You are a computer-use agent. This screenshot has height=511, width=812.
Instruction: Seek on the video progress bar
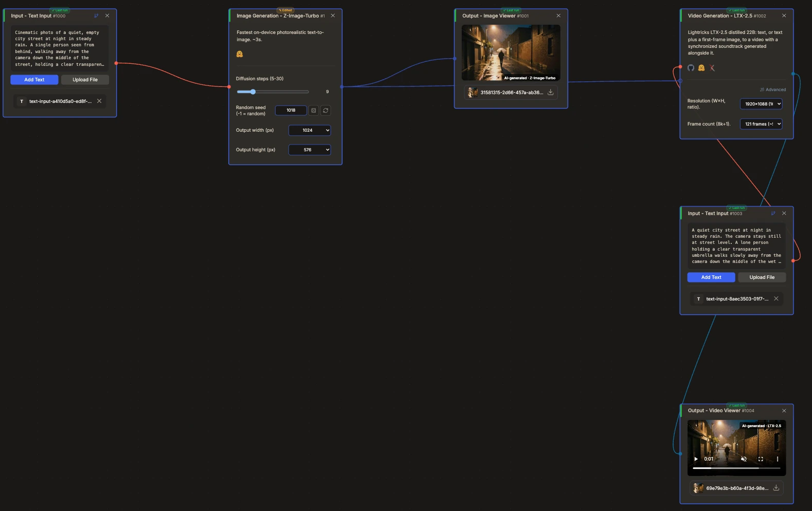(x=736, y=468)
